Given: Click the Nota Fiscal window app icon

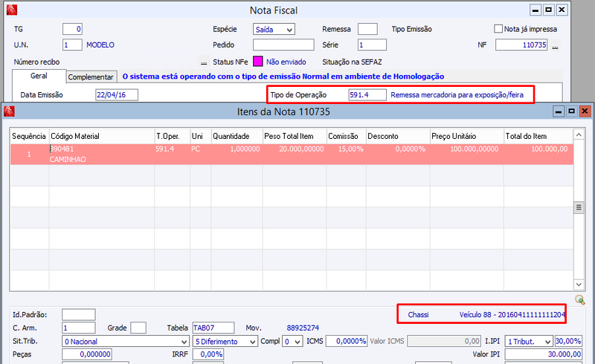Looking at the screenshot, I should [12, 10].
